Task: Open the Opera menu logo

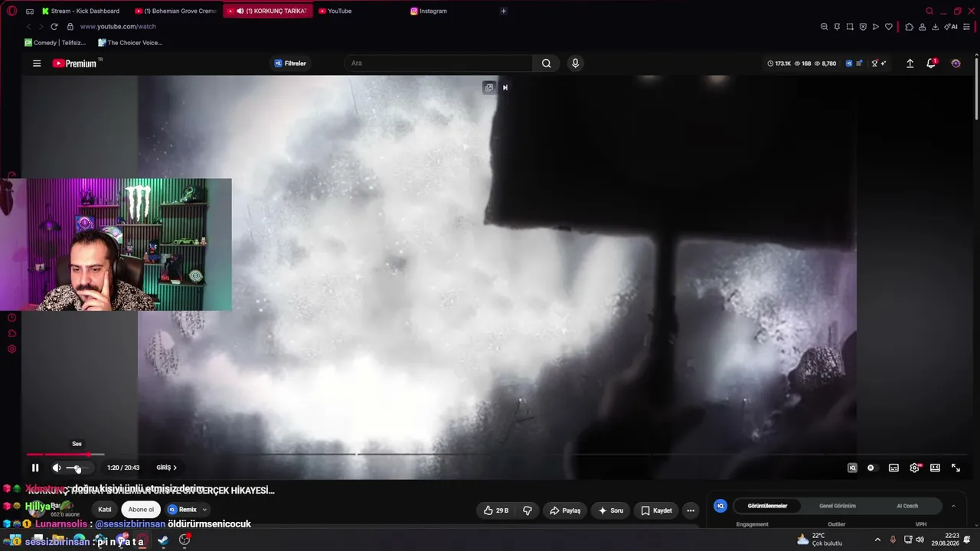Action: coord(11,11)
